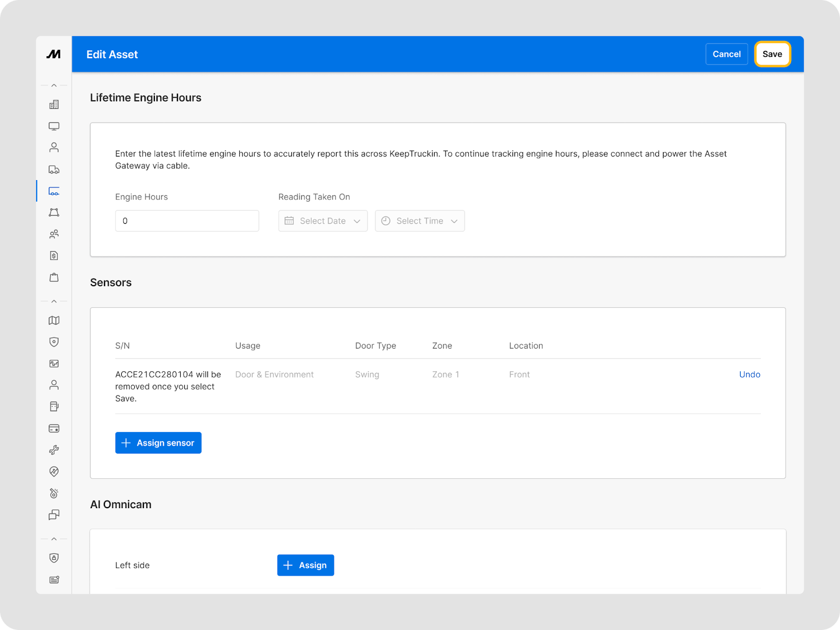Open the map view sidebar icon
Viewport: 840px width, 630px height.
(x=54, y=320)
